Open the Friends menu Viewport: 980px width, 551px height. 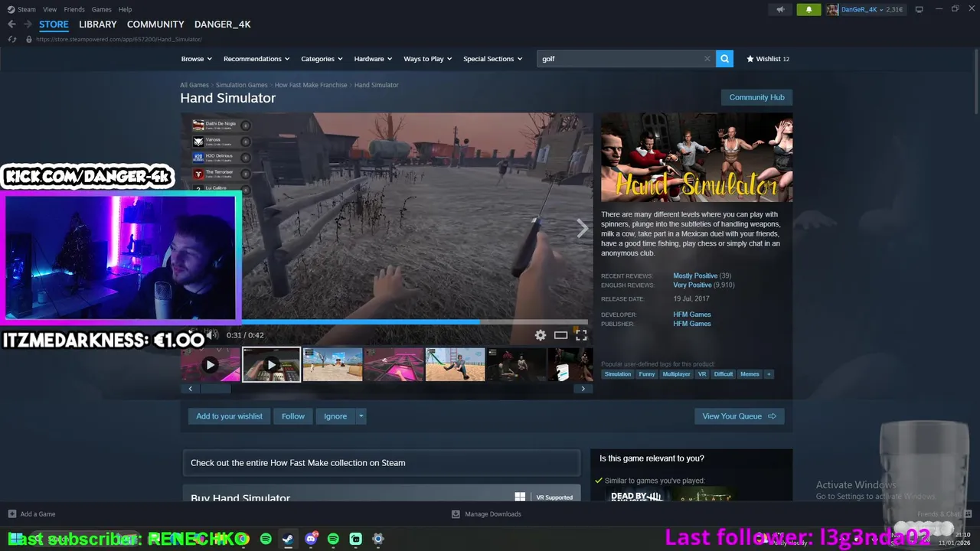pos(74,9)
